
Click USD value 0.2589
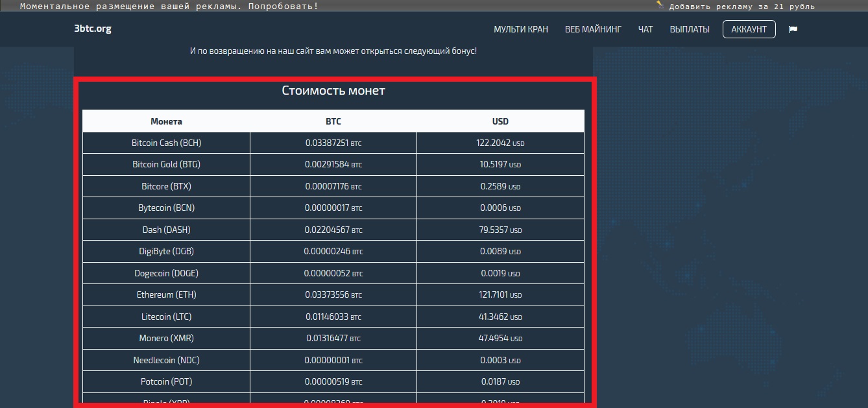click(x=500, y=186)
